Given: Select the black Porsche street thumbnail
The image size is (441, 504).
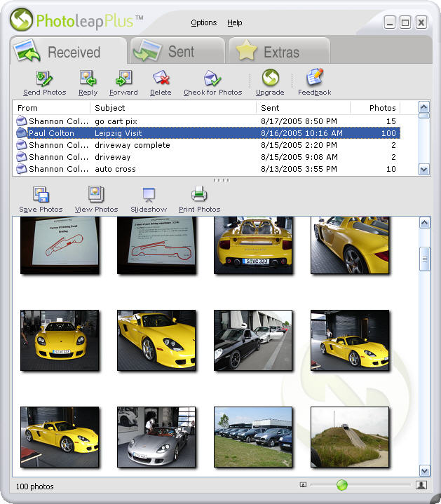Looking at the screenshot, I should (x=253, y=341).
